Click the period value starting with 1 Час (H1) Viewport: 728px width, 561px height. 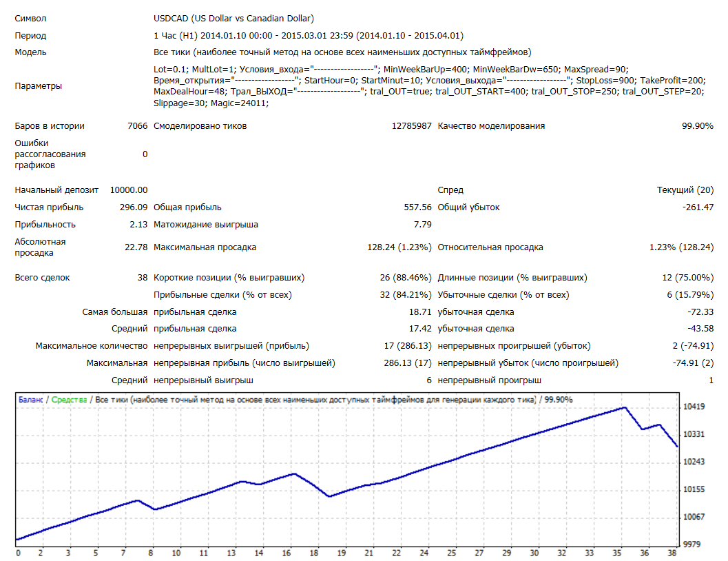pos(309,36)
